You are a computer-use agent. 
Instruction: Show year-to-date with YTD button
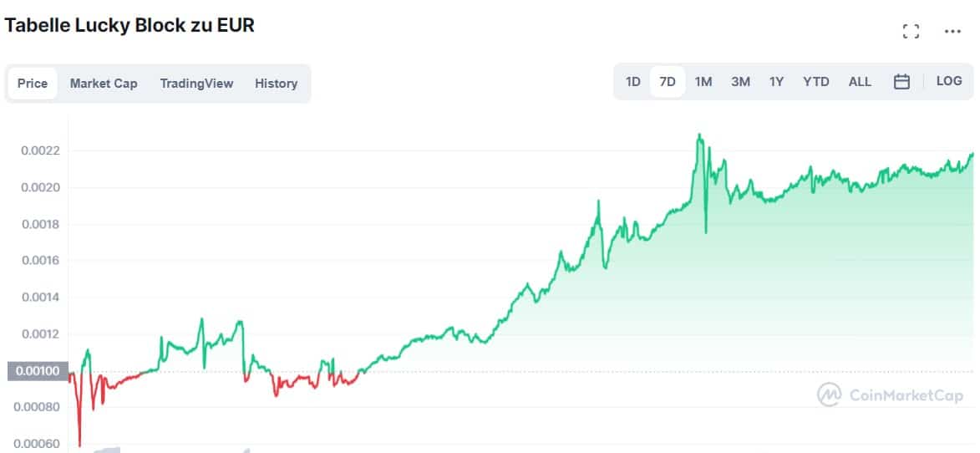pyautogui.click(x=815, y=82)
